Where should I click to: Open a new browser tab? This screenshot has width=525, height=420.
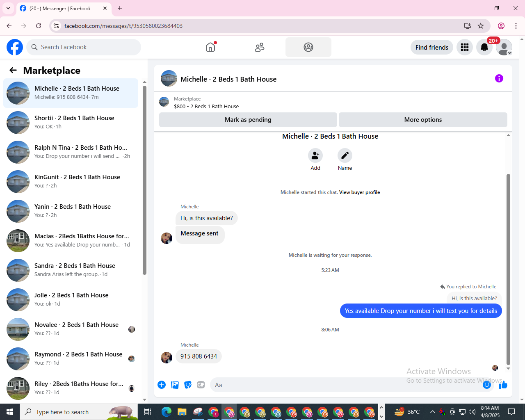tap(120, 8)
